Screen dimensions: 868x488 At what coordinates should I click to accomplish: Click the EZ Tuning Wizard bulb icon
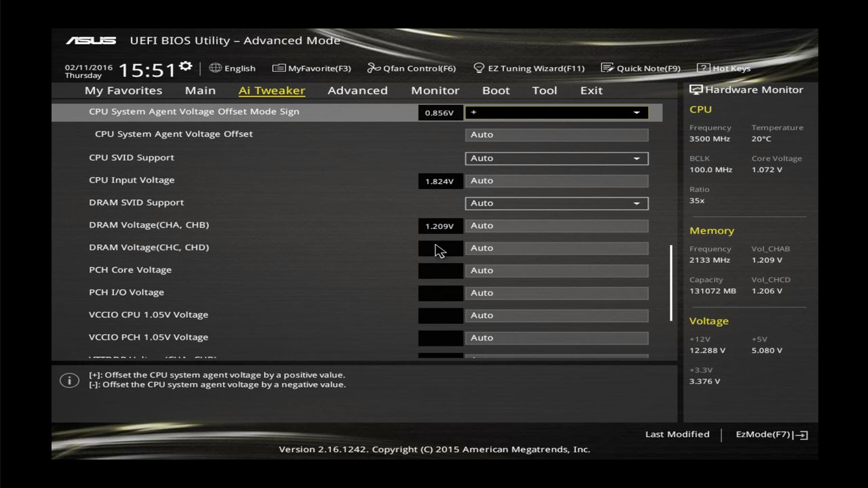click(479, 68)
